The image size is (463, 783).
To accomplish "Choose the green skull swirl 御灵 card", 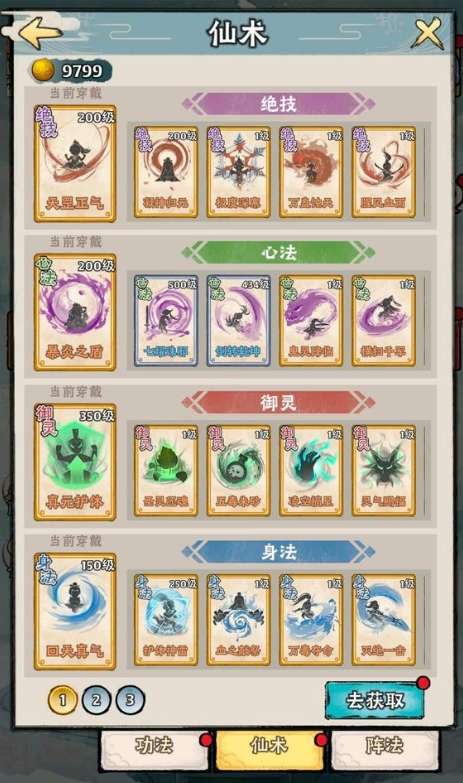I will pos(238,470).
